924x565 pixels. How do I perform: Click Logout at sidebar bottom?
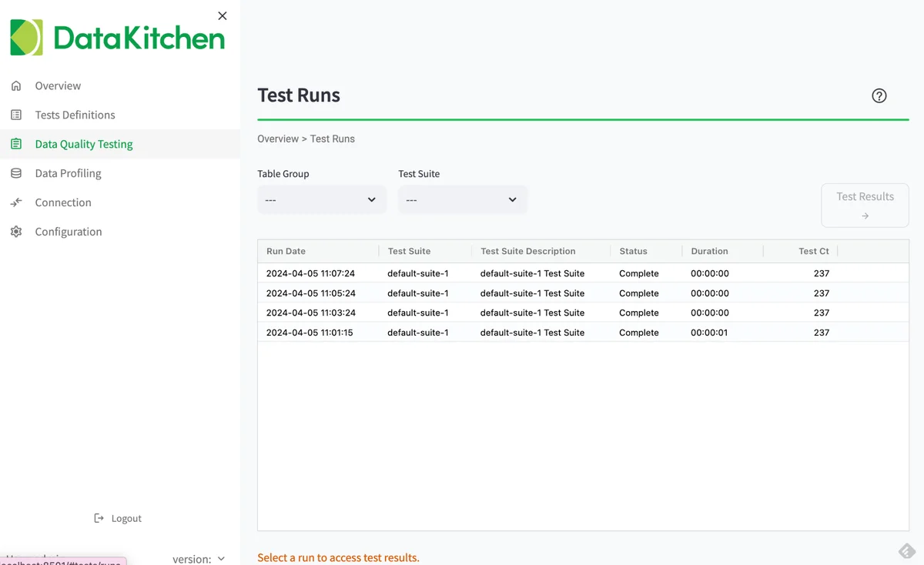tap(126, 518)
